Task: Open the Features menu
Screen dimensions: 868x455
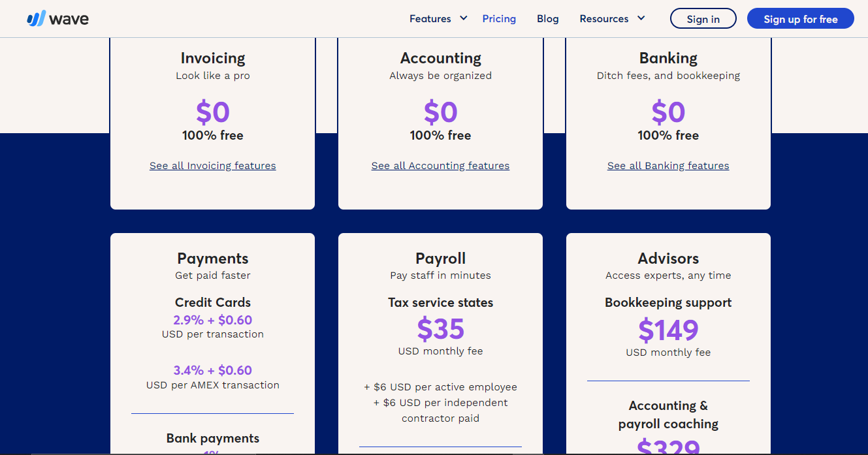Action: click(x=430, y=19)
